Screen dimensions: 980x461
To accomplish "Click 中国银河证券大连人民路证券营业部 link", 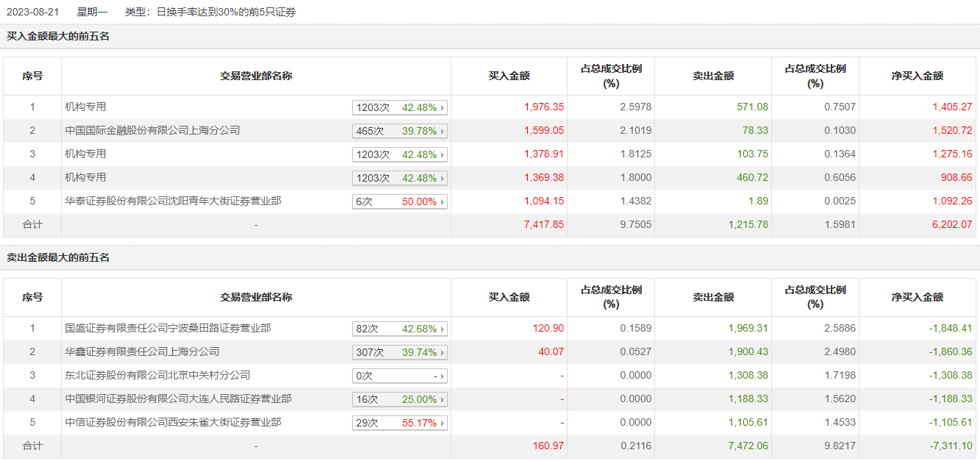I will click(x=178, y=399).
